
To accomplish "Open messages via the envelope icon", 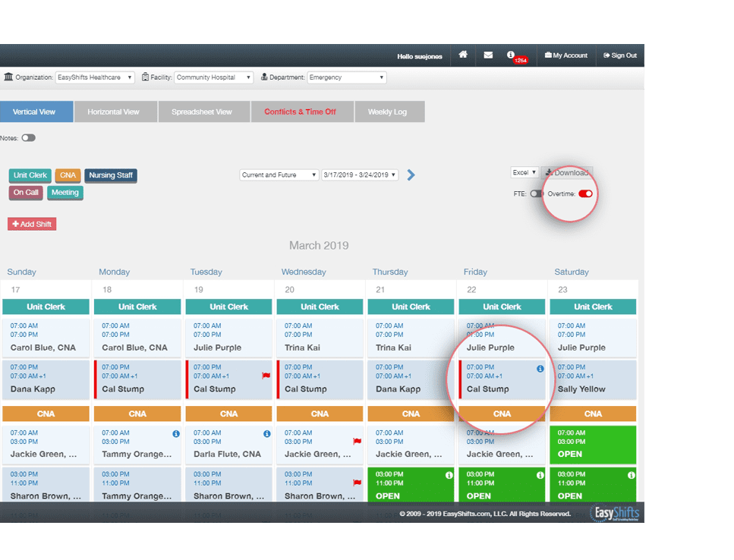I will (x=488, y=55).
